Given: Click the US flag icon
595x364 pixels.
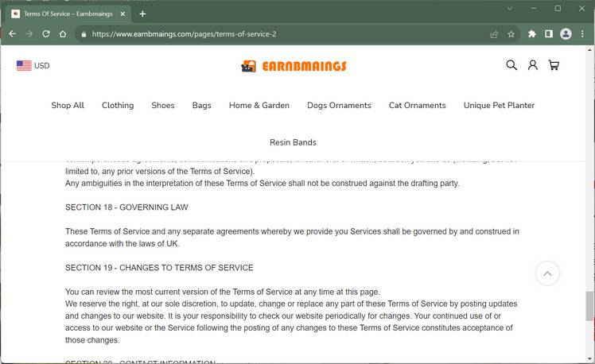Looking at the screenshot, I should pyautogui.click(x=24, y=66).
